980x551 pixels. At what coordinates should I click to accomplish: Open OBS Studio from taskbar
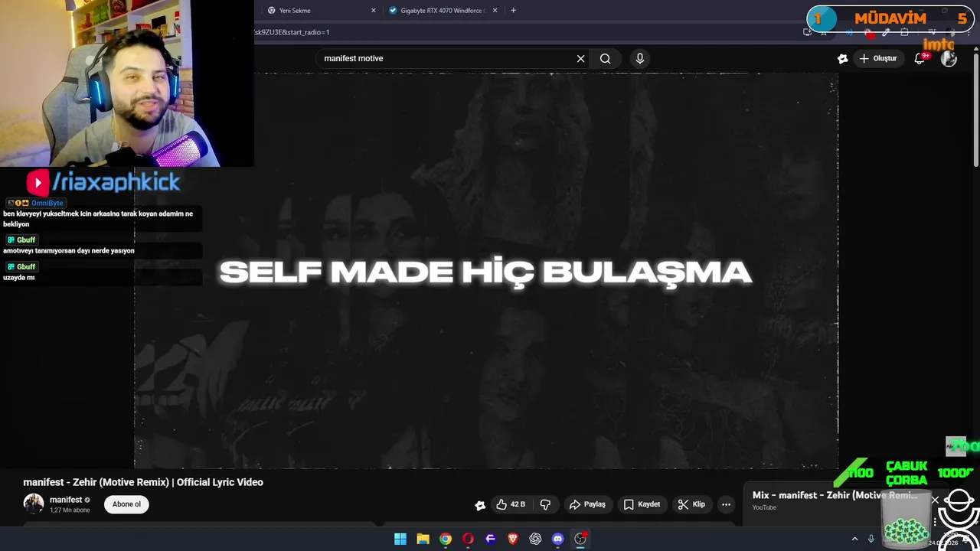[580, 539]
